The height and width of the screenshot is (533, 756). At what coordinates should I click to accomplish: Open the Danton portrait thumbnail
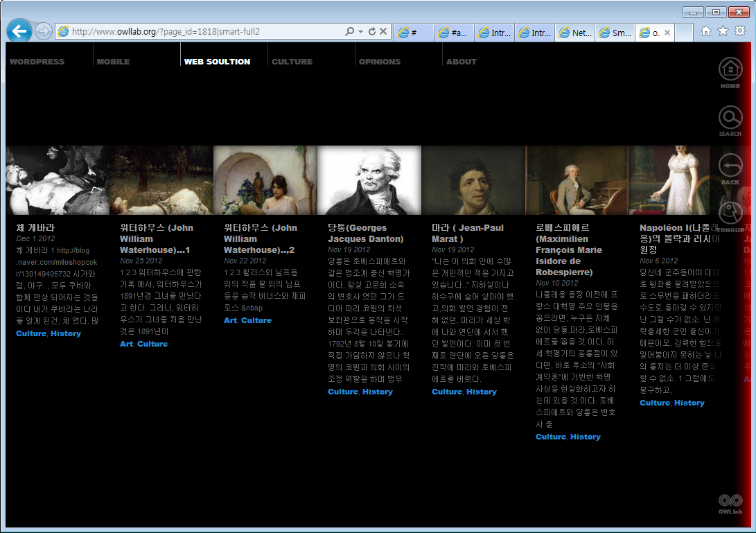pyautogui.click(x=369, y=180)
